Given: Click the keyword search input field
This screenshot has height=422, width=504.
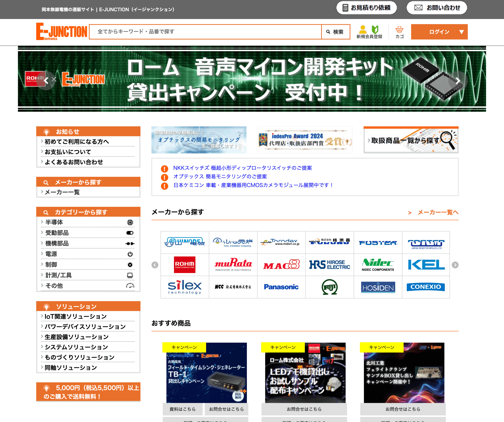Looking at the screenshot, I should pyautogui.click(x=206, y=32).
